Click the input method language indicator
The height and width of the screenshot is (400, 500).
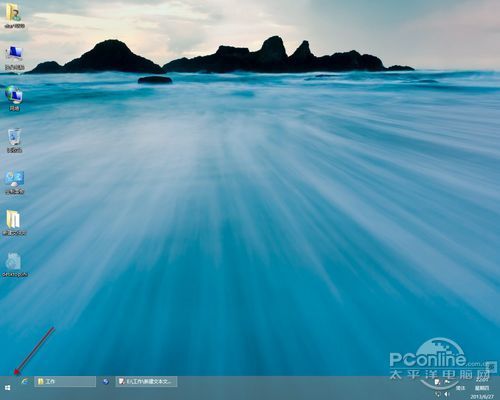(x=460, y=388)
